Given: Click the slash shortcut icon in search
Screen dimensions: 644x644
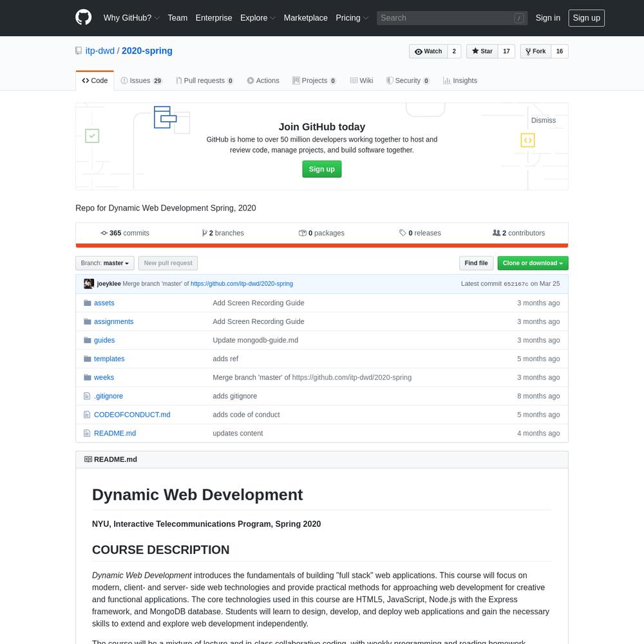Looking at the screenshot, I should coord(518,18).
